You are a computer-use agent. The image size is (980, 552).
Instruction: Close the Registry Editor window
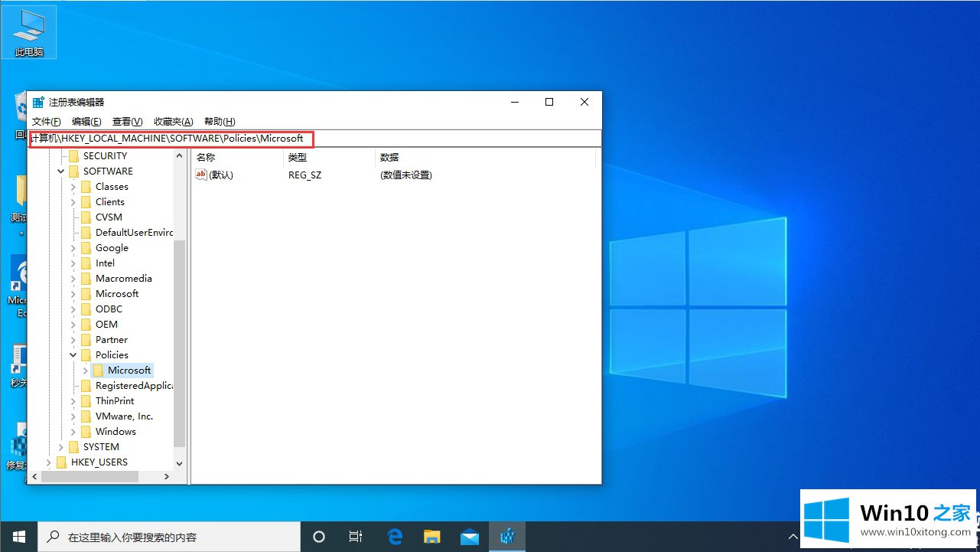(x=584, y=102)
